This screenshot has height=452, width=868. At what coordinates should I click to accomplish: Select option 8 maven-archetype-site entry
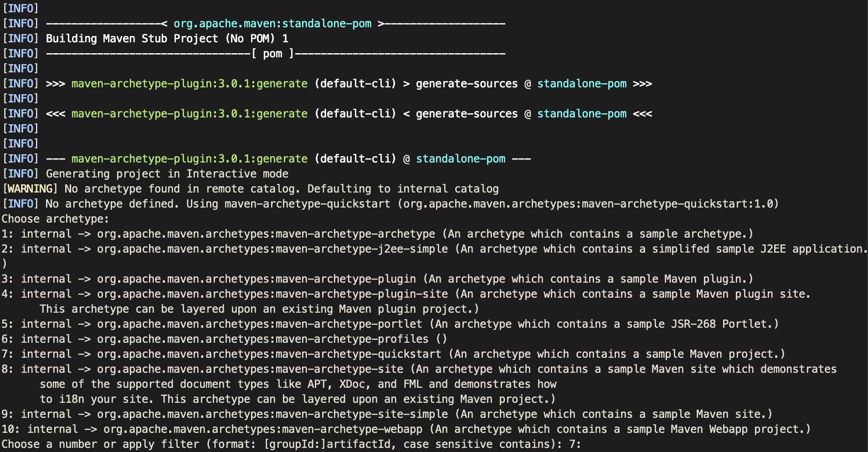pyautogui.click(x=250, y=369)
